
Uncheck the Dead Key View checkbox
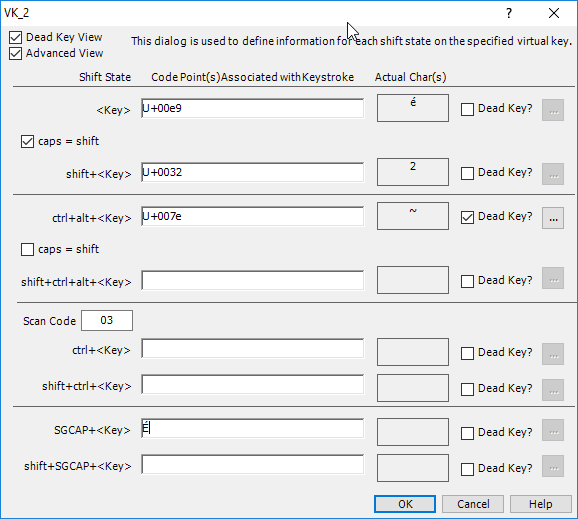pyautogui.click(x=15, y=38)
